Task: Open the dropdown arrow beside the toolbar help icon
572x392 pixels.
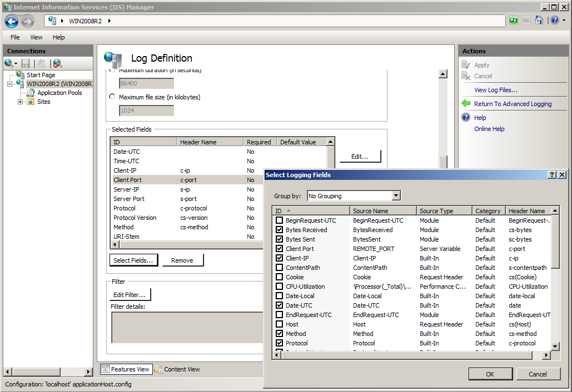Action: pyautogui.click(x=564, y=21)
